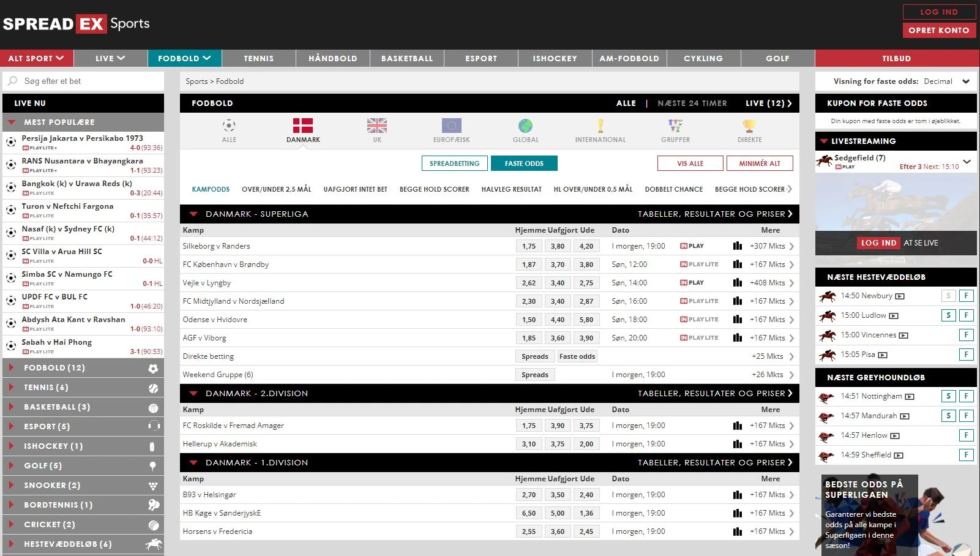Collapse the Danmark - Superliga section
Viewport: 980px width, 556px height.
coord(193,214)
